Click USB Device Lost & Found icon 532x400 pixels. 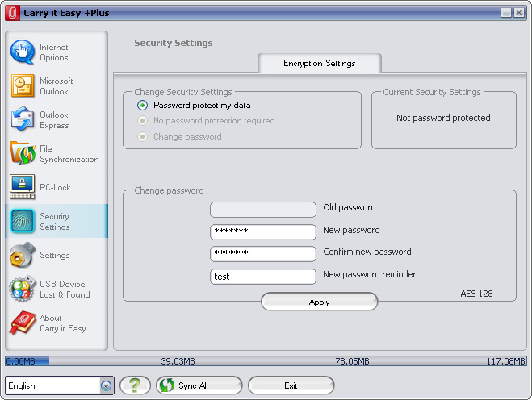[23, 289]
